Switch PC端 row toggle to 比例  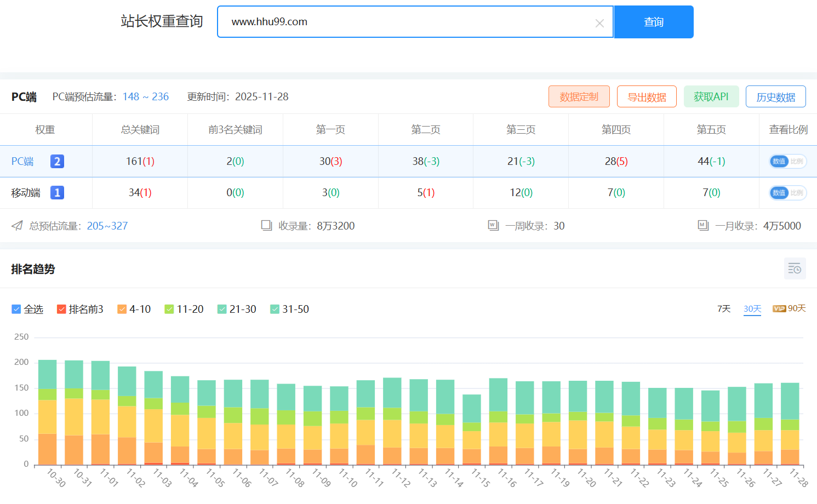796,162
